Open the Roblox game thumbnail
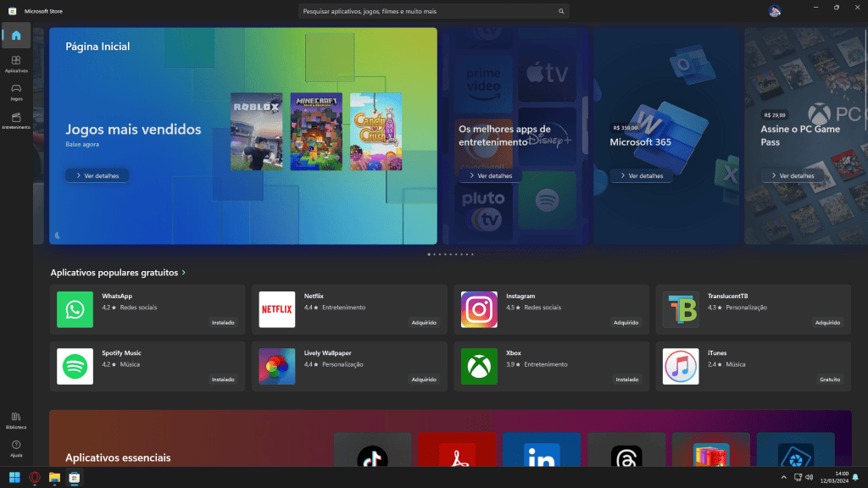 tap(256, 131)
